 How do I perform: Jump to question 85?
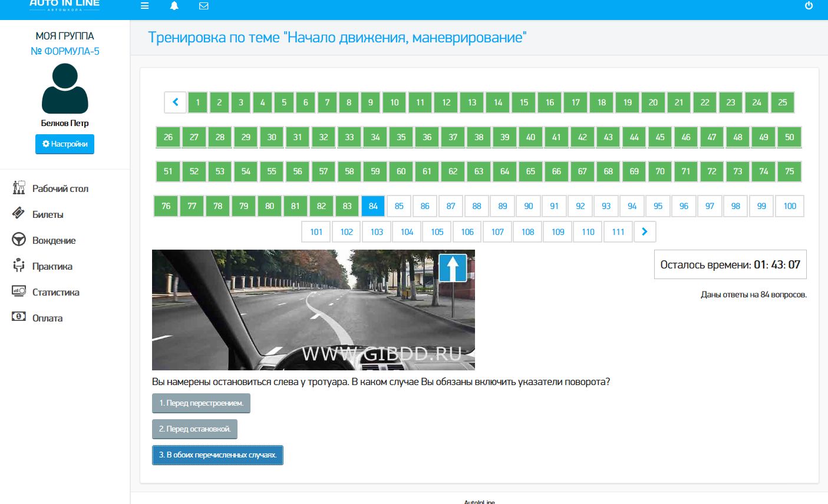coord(399,206)
